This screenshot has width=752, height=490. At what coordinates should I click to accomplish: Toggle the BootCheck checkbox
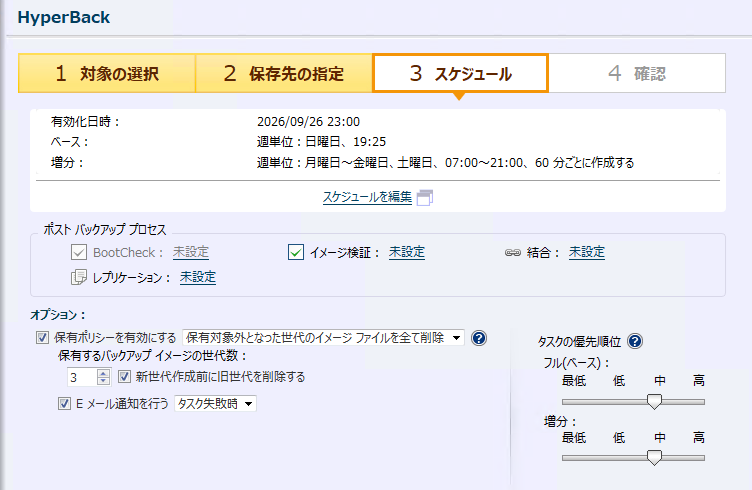click(x=79, y=252)
